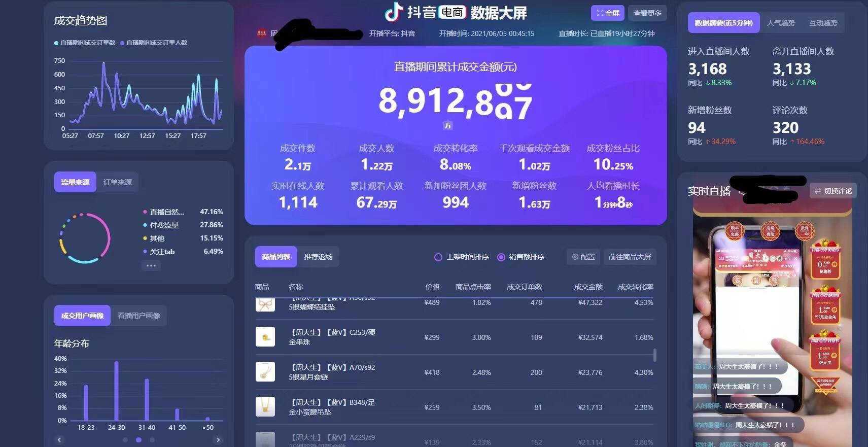Switch to the 推荐返场 tab
Viewport: 868px width, 447px height.
point(318,257)
